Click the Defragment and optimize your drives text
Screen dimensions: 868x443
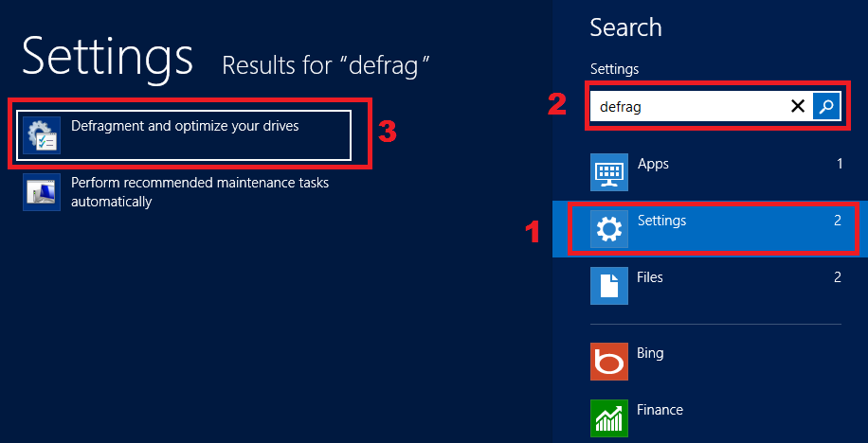(x=185, y=126)
